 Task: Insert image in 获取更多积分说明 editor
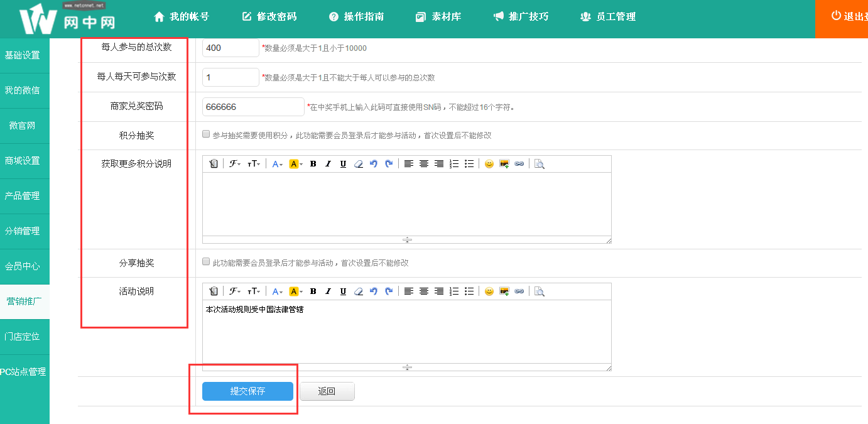pos(504,164)
